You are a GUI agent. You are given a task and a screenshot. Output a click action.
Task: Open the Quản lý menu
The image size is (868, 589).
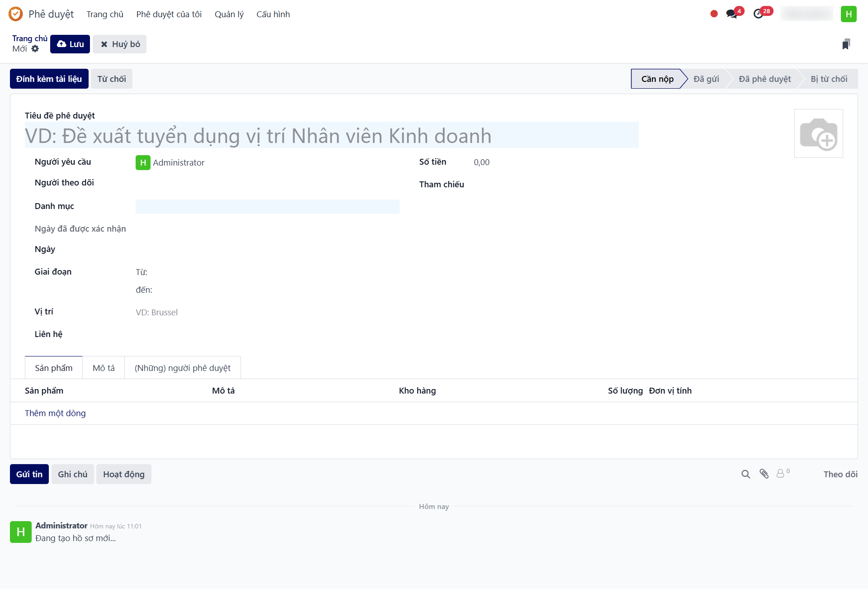pos(229,14)
